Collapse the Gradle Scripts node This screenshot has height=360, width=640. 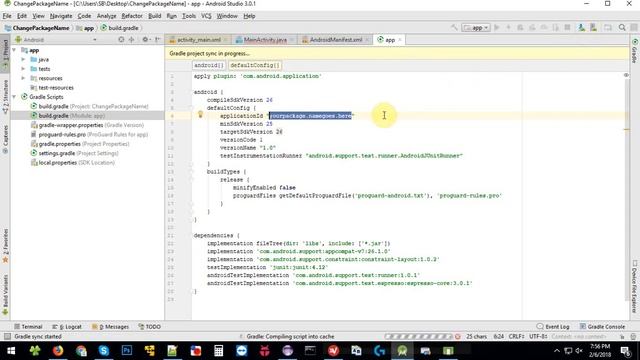[x=14, y=97]
